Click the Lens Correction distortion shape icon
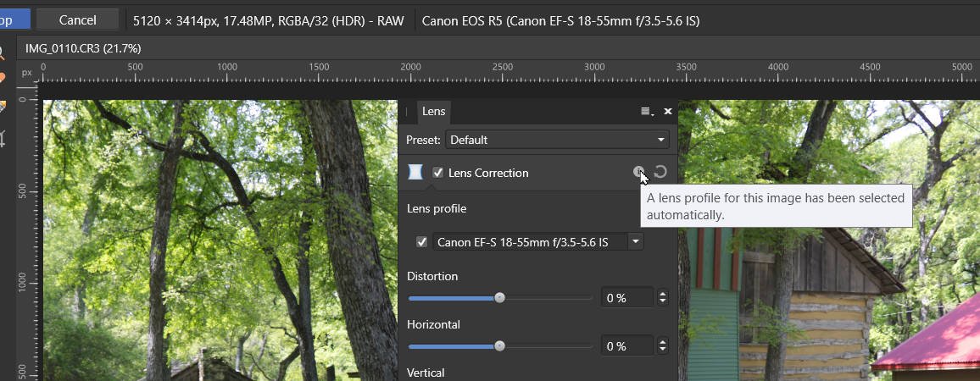The height and width of the screenshot is (381, 980). pos(415,173)
